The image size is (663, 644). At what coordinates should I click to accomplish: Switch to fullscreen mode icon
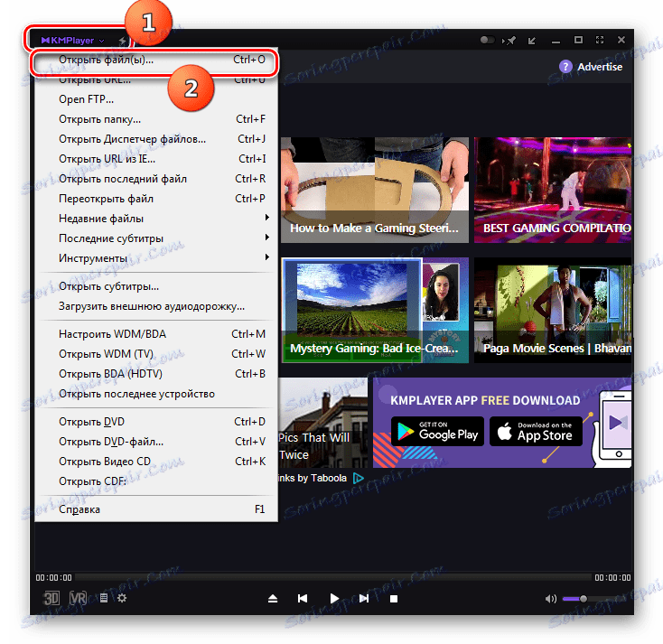[x=600, y=40]
